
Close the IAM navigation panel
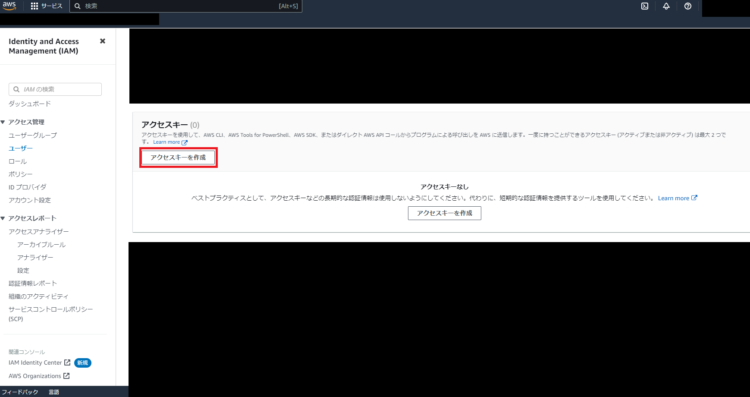point(102,41)
